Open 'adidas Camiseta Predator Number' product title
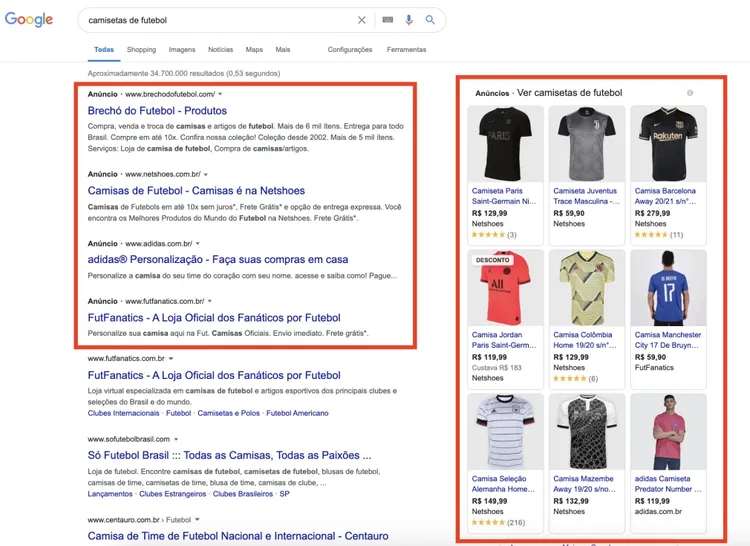Viewport: 750px width, 546px height. tap(668, 484)
